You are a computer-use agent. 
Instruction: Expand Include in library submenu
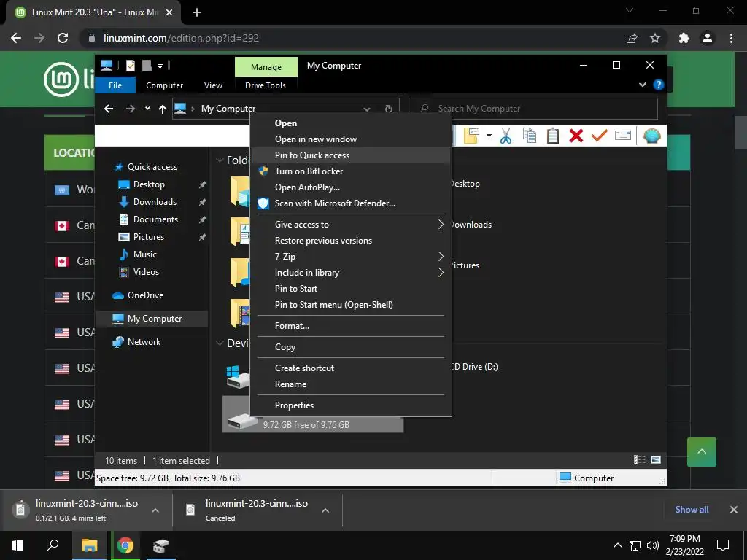coord(350,273)
